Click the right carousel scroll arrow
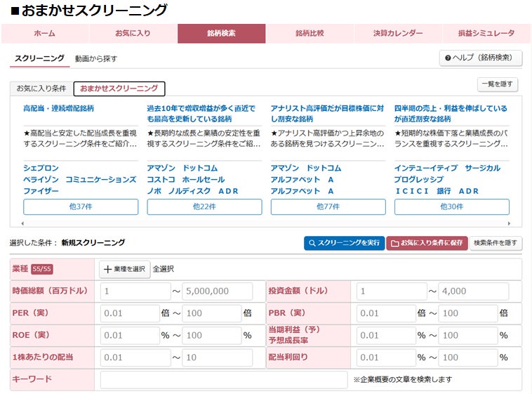Screen dimensions: 532x394 (509, 223)
